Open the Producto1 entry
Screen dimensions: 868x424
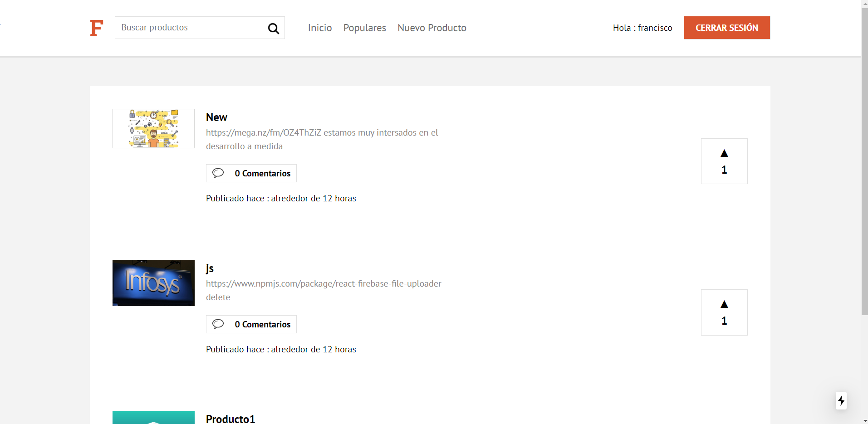(230, 419)
